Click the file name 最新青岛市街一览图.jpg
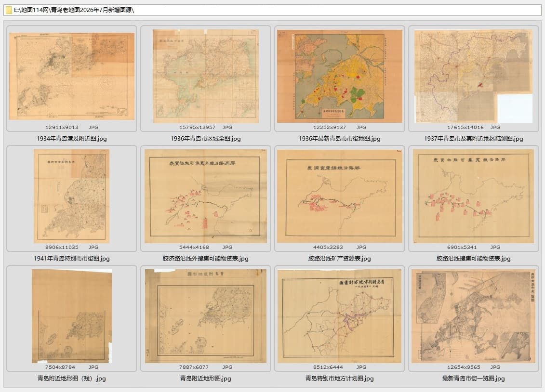 click(473, 379)
